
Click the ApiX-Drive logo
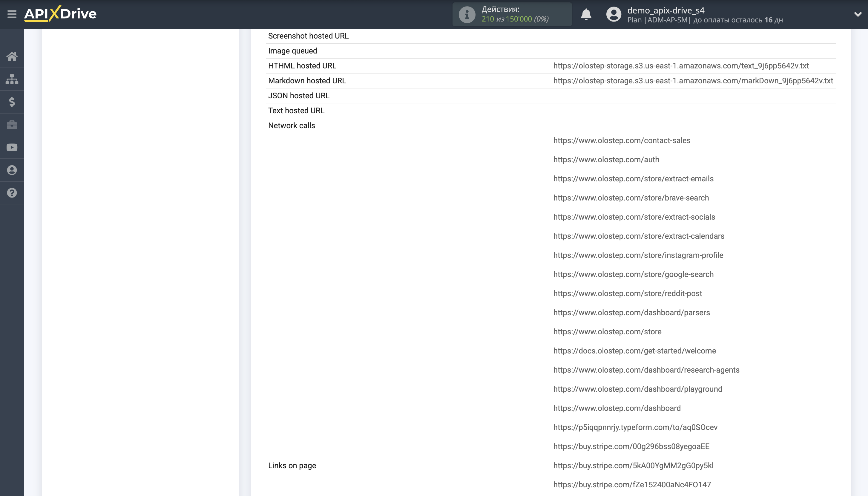pos(60,14)
